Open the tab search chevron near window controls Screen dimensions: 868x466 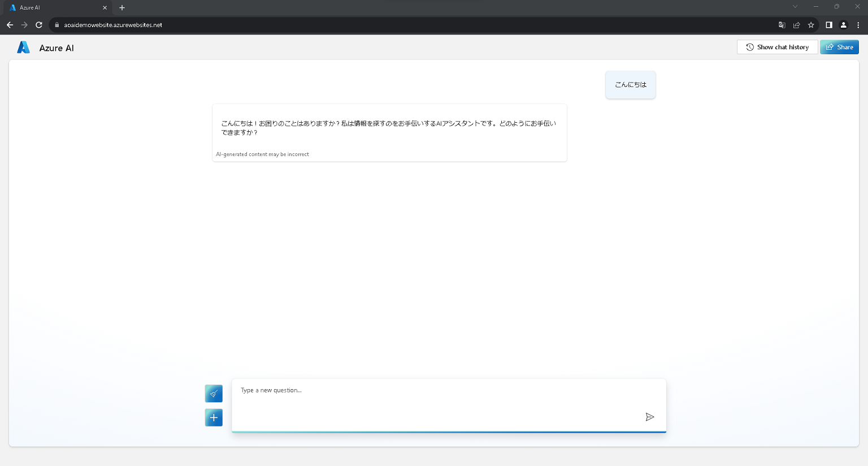[x=795, y=6]
